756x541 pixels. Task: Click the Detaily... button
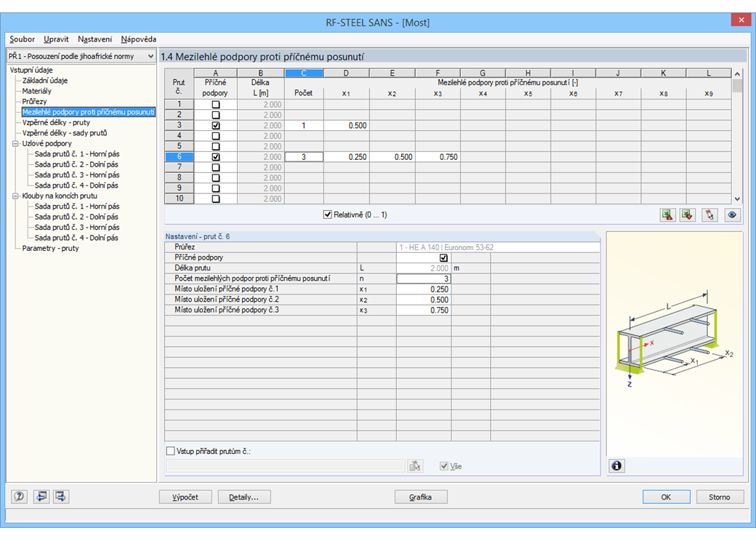click(x=244, y=497)
